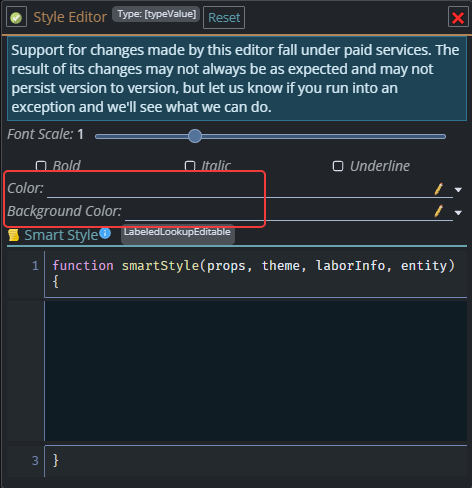Click the pencil icon for Color
This screenshot has width=472, height=488.
(x=439, y=189)
